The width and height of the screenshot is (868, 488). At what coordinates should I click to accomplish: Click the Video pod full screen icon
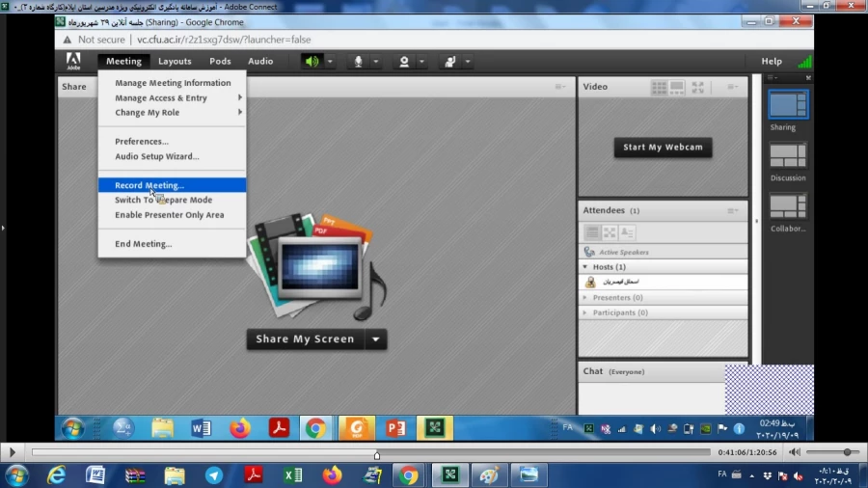(x=698, y=87)
